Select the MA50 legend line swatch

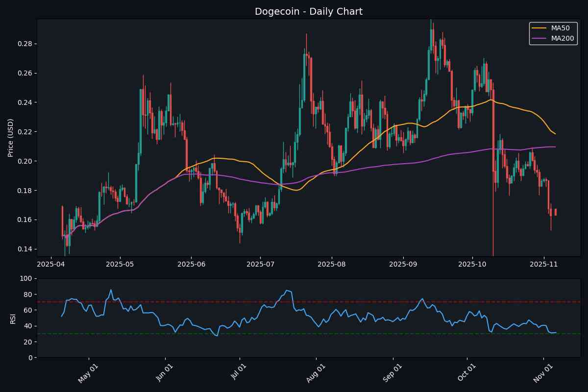coord(540,28)
